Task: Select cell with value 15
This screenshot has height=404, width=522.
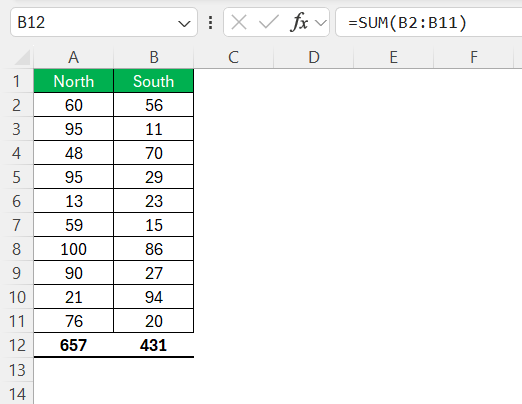Action: coord(154,225)
